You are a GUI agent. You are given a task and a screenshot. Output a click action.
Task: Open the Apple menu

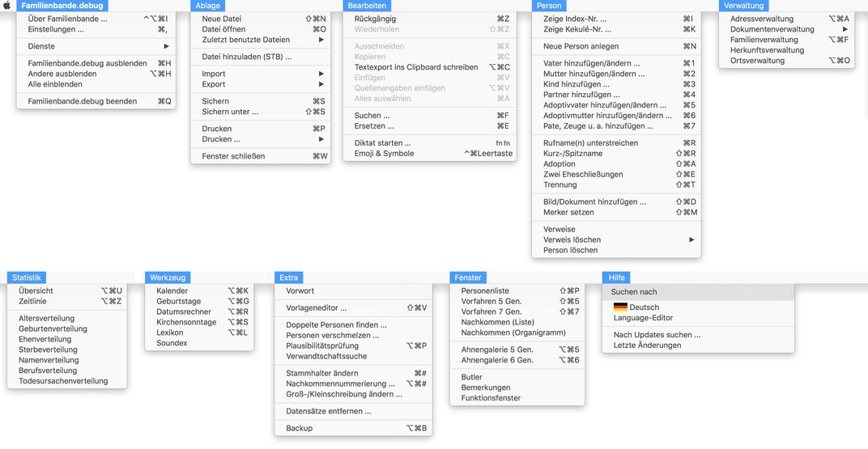click(7, 6)
